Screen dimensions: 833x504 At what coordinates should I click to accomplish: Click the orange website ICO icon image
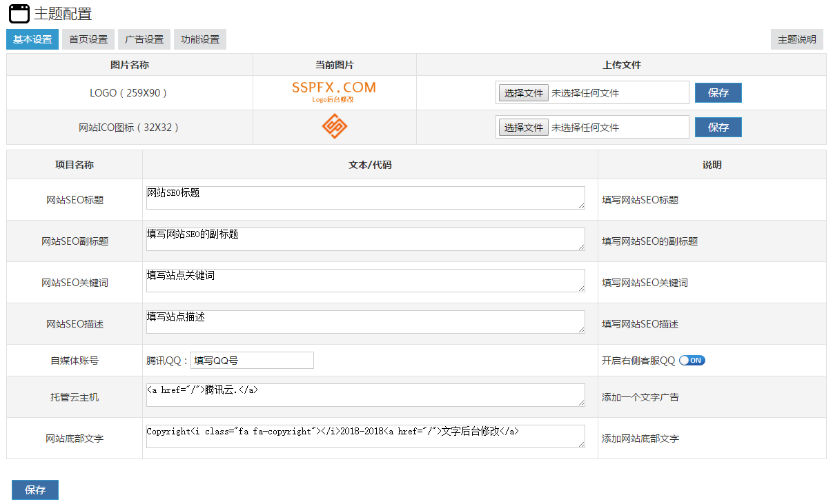click(335, 127)
